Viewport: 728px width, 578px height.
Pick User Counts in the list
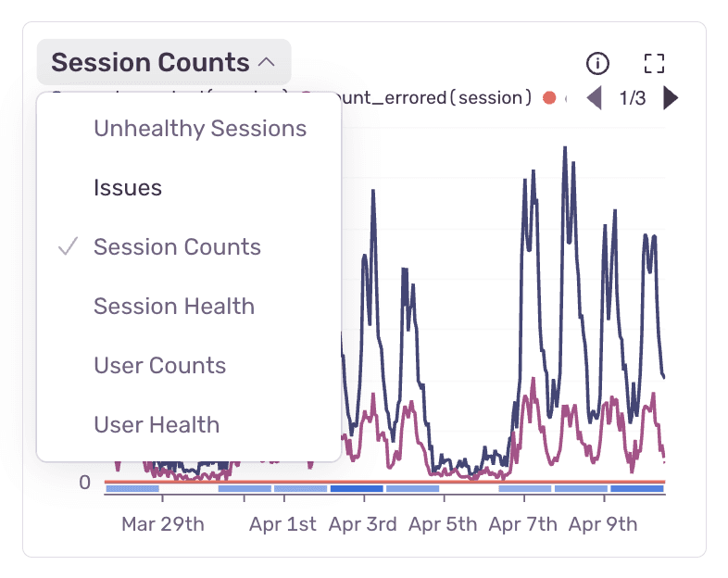tap(160, 366)
